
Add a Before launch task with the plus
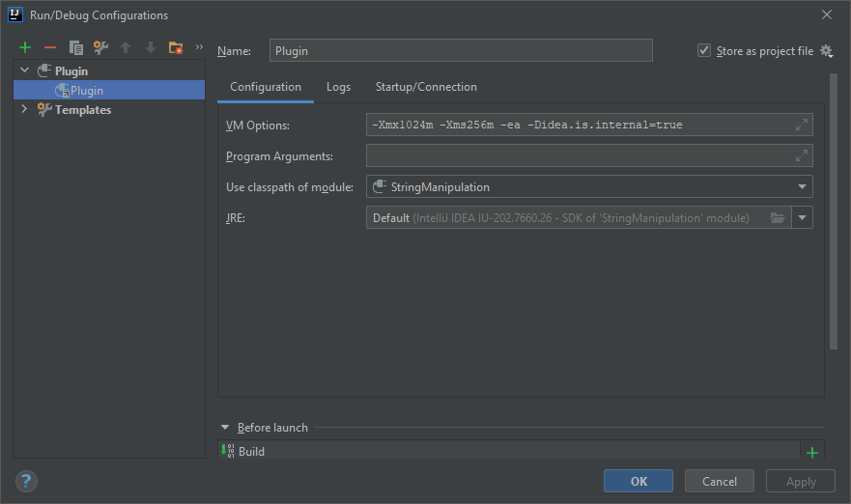(812, 453)
